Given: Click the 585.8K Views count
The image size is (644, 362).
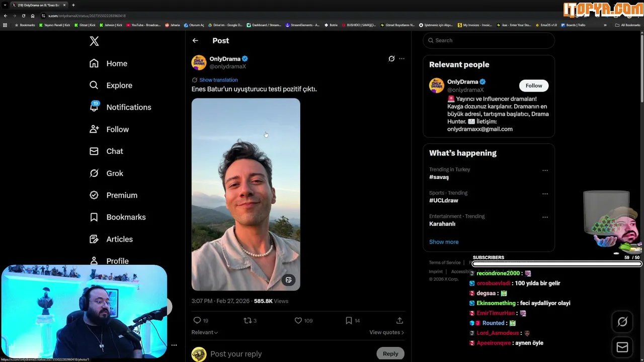Looking at the screenshot, I should tap(271, 301).
